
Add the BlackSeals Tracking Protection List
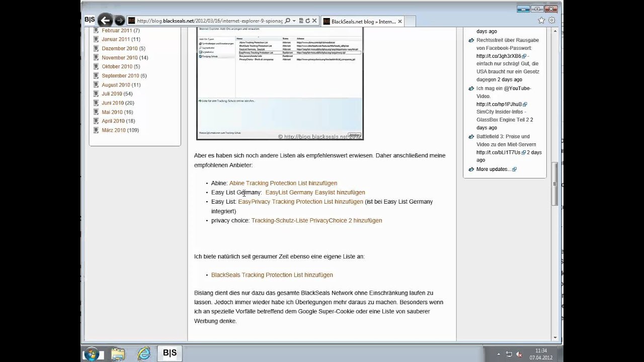coord(272,275)
